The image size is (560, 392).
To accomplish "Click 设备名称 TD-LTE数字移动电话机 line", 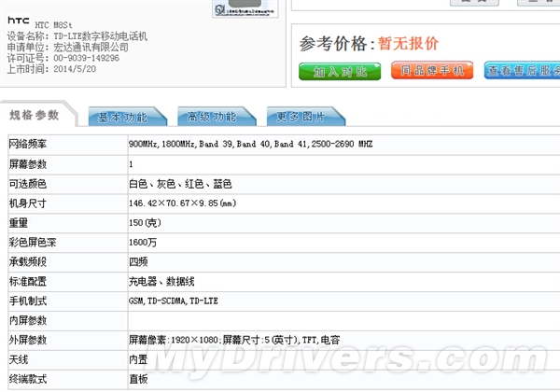I will 77,36.
